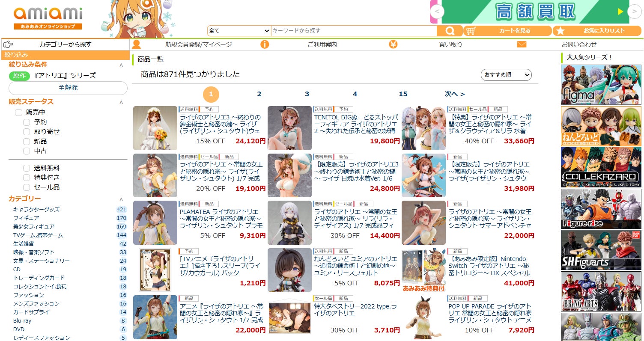644x341 pixels.
Task: Click the banner next arrow
Action: click(634, 12)
